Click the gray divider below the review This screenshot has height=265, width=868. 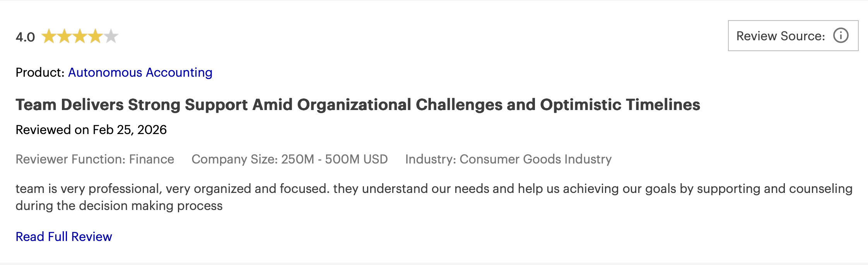point(434,264)
